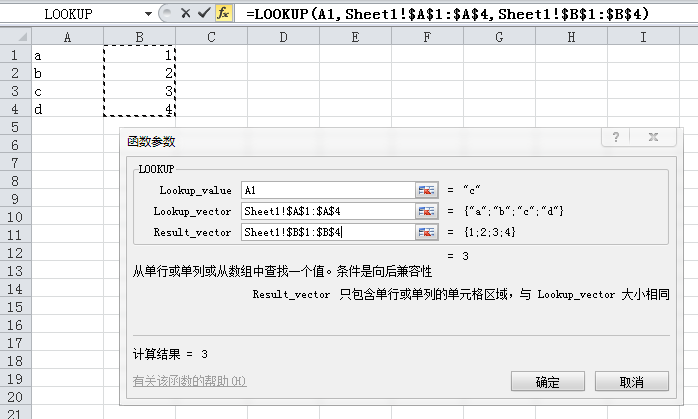Image resolution: width=698 pixels, height=419 pixels.
Task: Select column H header
Action: pyautogui.click(x=571, y=37)
